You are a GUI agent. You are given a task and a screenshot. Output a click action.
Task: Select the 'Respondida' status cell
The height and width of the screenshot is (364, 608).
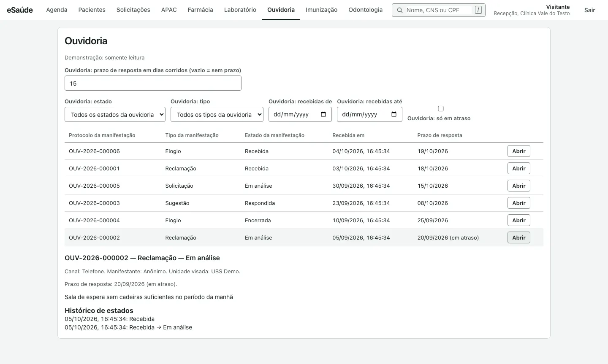(260, 203)
